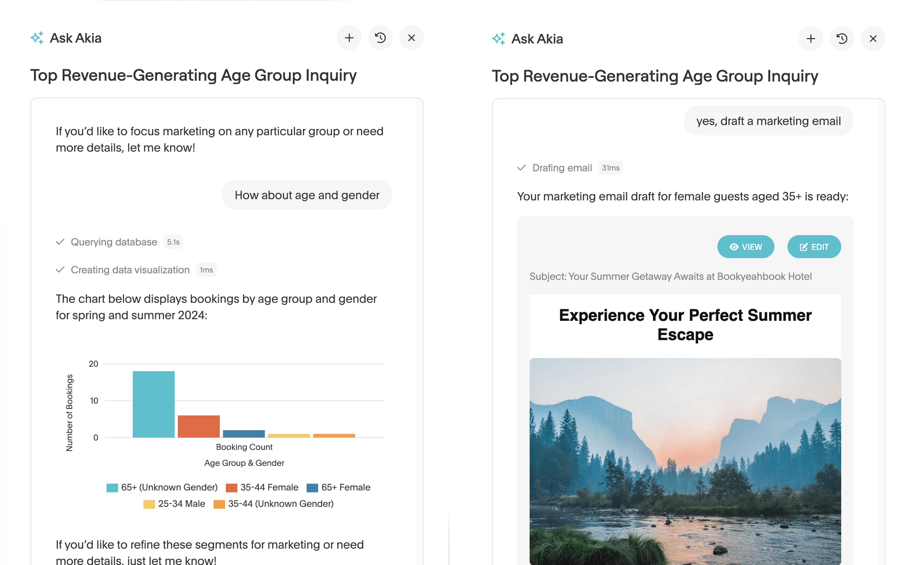This screenshot has height=565, width=924.
Task: Click the Drafing email checkmark icon
Action: (x=522, y=168)
